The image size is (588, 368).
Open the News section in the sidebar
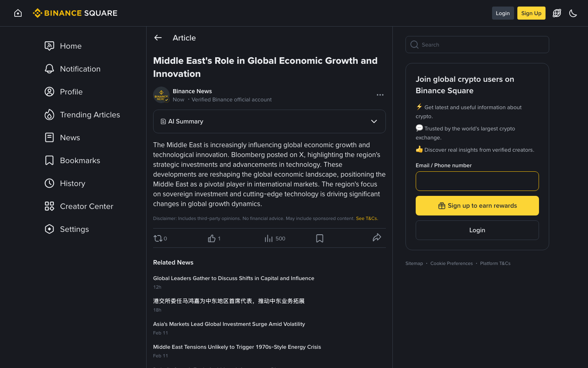coord(70,137)
